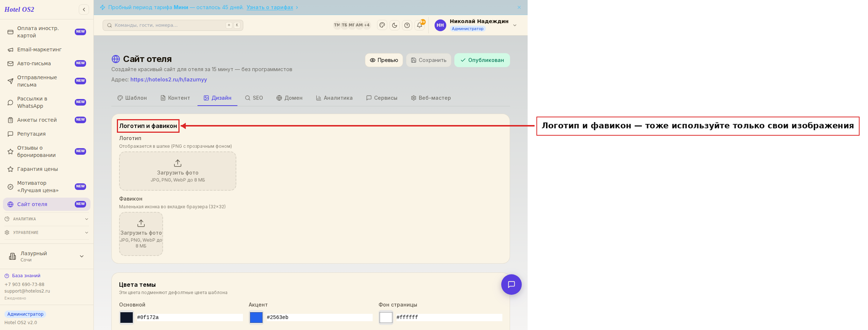The width and height of the screenshot is (868, 330).
Task: Click the Опубликован publish status button
Action: [x=482, y=60]
